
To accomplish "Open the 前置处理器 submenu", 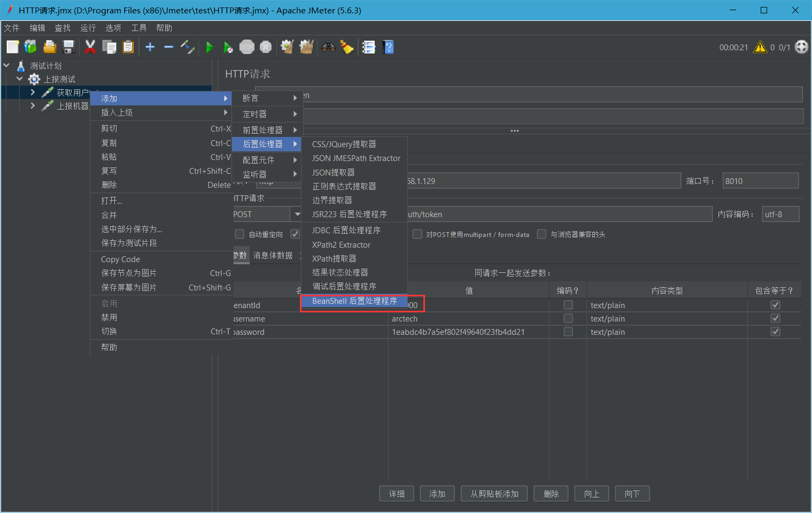I will pos(267,130).
